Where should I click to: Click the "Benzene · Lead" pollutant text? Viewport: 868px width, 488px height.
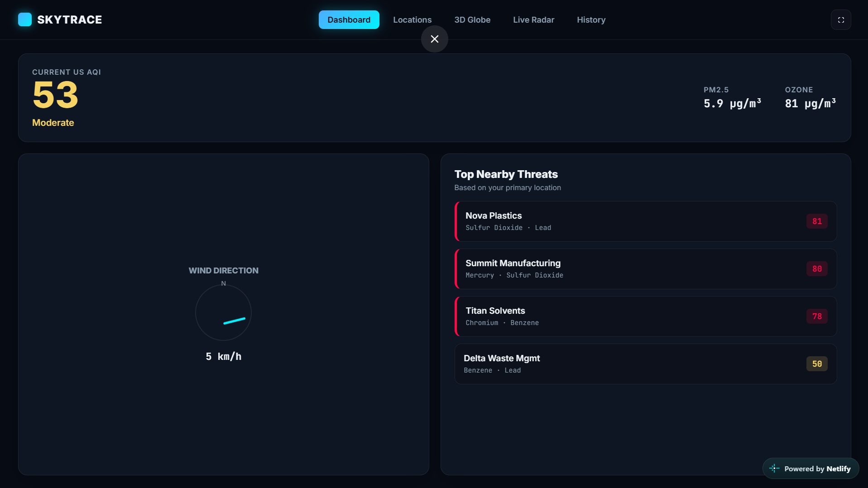[x=492, y=370]
